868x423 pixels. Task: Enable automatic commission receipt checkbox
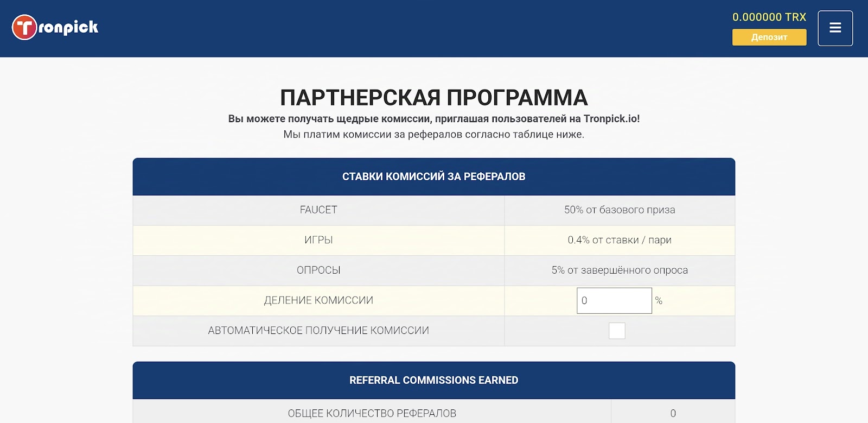point(617,331)
